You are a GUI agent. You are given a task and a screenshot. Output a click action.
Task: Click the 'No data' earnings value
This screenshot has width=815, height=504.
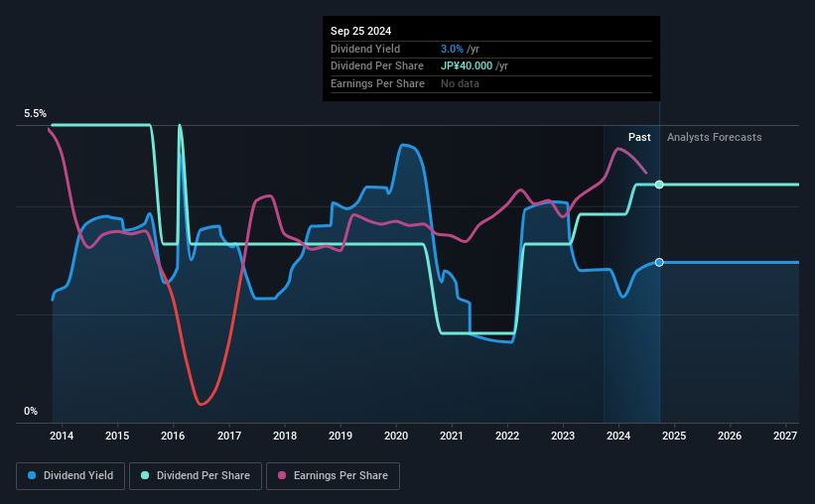click(x=460, y=83)
